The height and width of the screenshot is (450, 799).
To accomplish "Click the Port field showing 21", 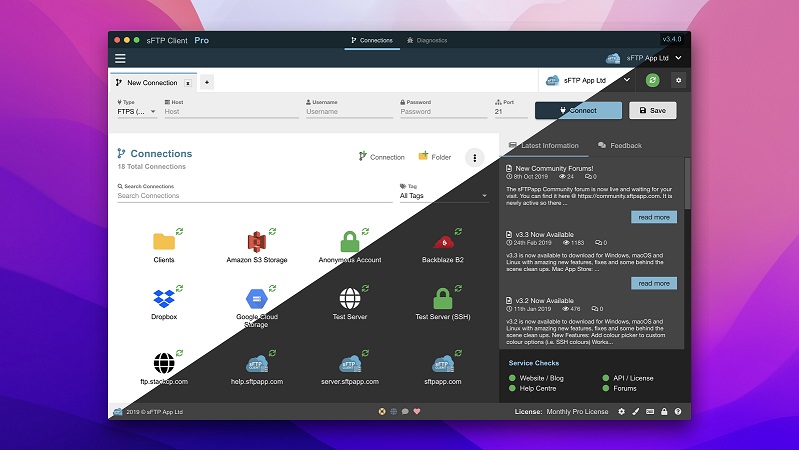I will click(x=511, y=112).
